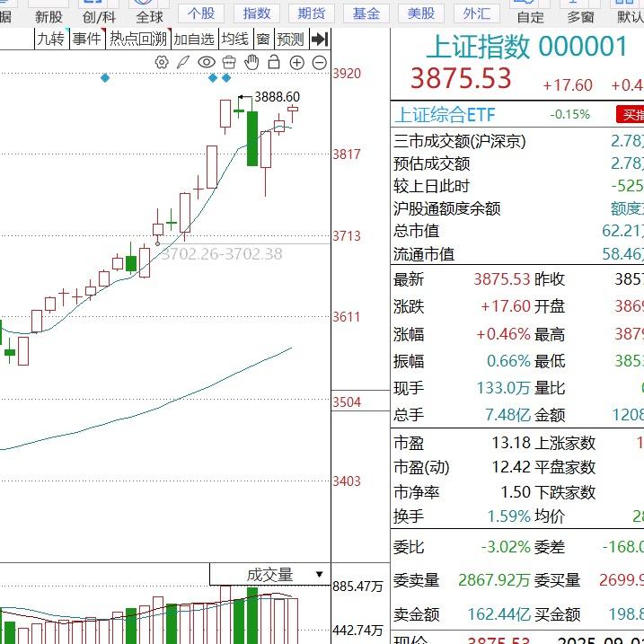
Task: Click the middle blue diamond event marker
Action: coord(213,77)
